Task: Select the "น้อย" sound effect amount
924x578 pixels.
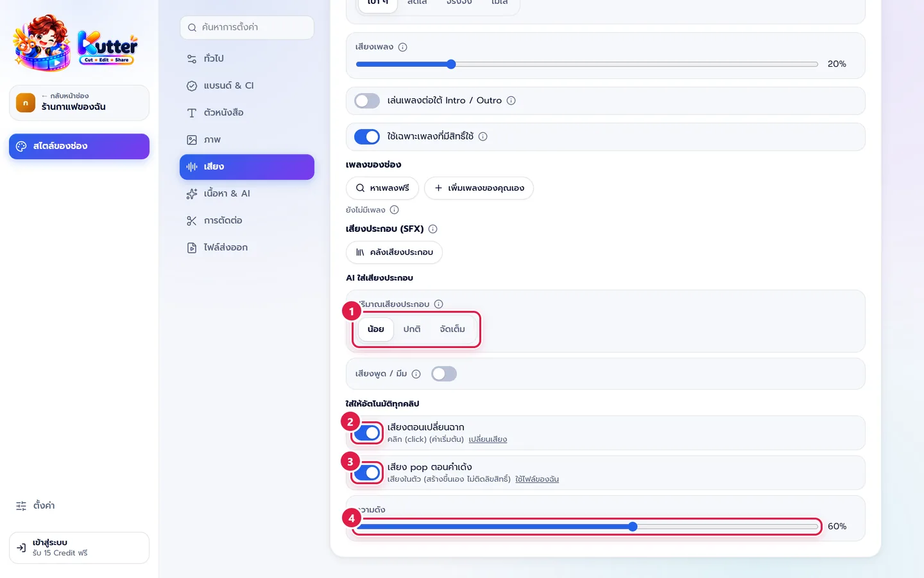Action: 376,329
